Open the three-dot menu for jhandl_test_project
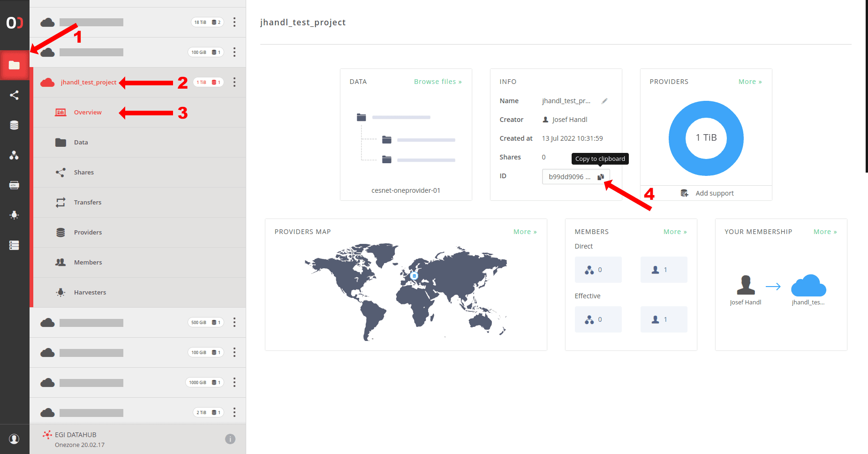The height and width of the screenshot is (454, 868). (234, 83)
